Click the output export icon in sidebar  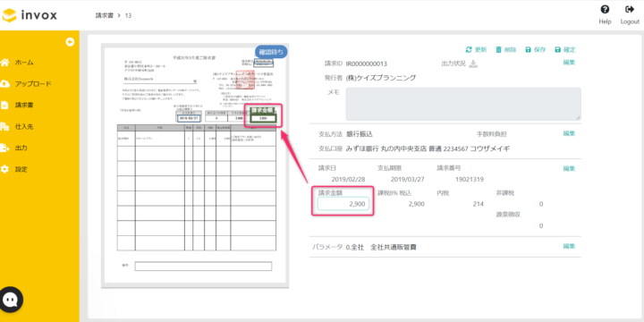tap(5, 148)
